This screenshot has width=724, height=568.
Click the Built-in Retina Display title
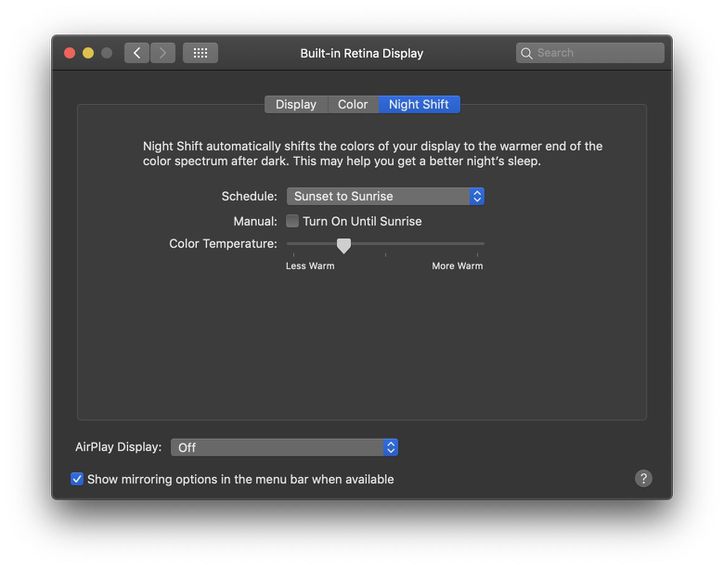(x=362, y=54)
